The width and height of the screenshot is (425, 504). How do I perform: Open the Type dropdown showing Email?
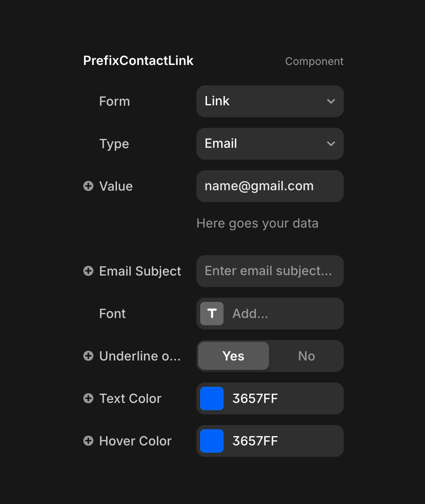(x=263, y=144)
